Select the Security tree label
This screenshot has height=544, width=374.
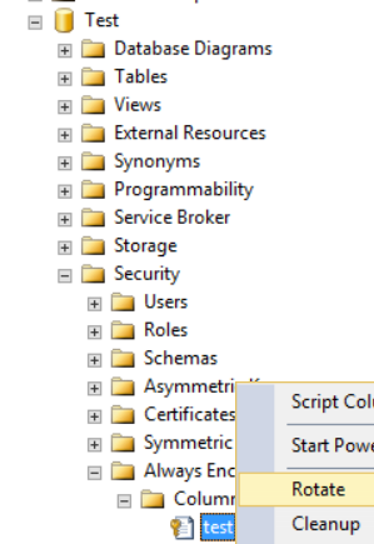tap(147, 274)
